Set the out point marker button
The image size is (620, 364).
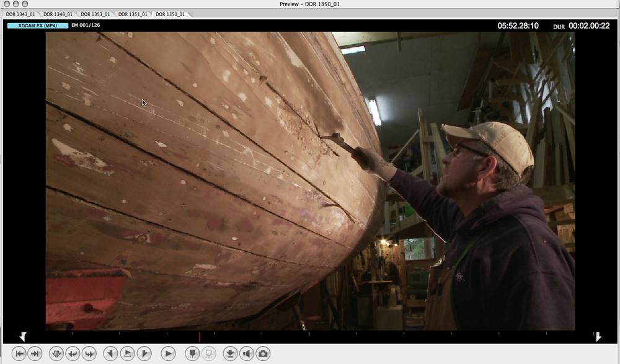tap(144, 353)
